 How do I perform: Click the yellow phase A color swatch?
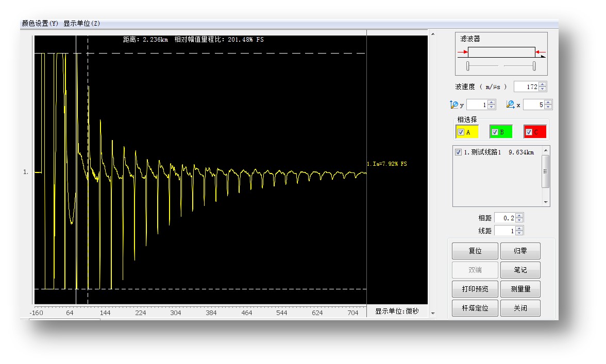pos(467,132)
